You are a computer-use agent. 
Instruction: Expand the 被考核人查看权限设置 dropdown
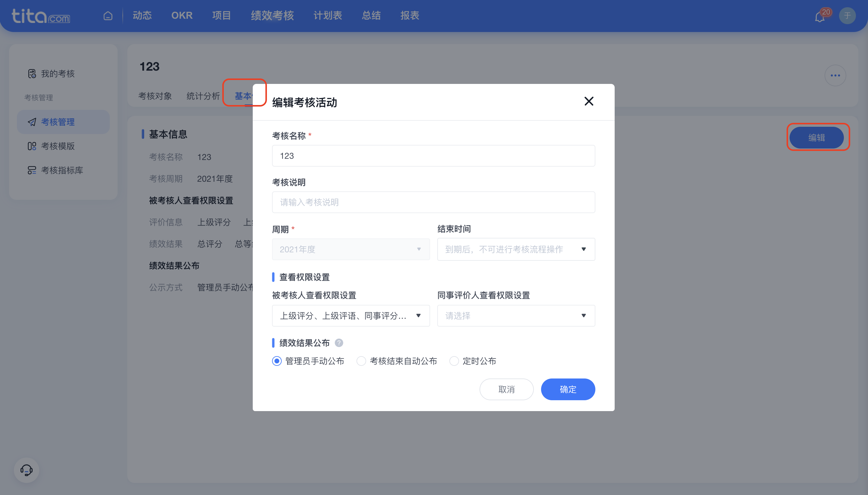[350, 316]
